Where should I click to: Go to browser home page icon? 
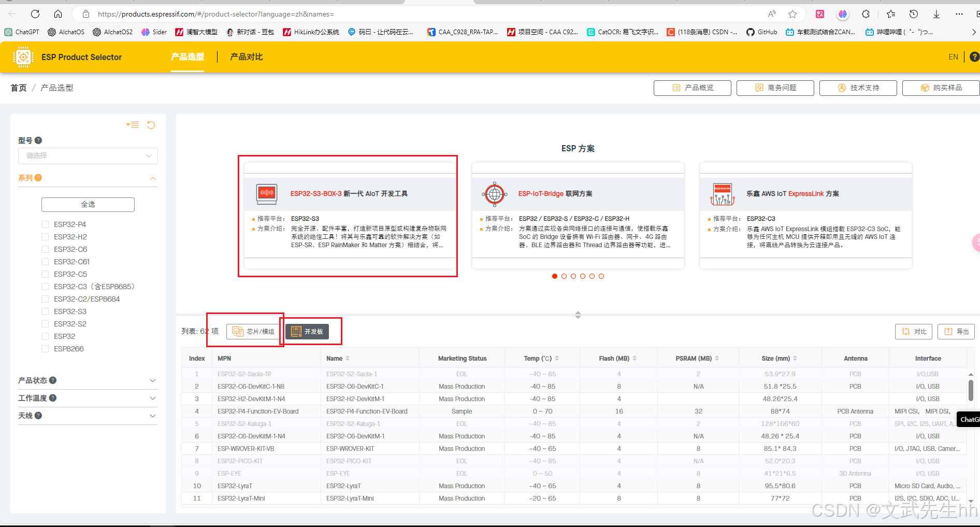point(58,14)
